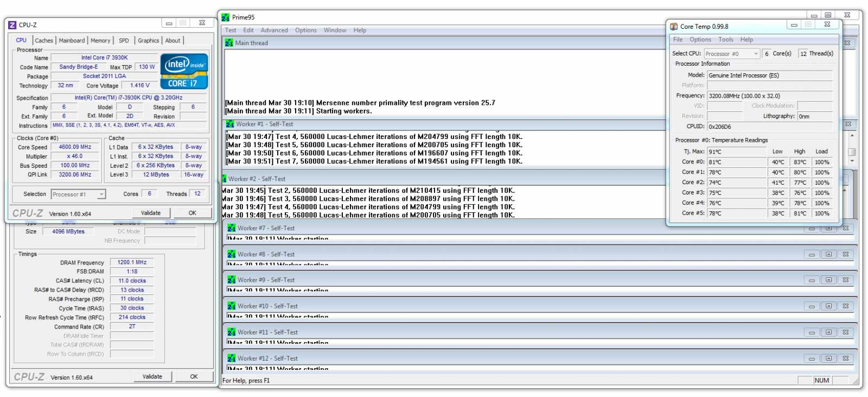The height and width of the screenshot is (397, 868).
Task: Close the Worker #12 child window
Action: coord(845,358)
